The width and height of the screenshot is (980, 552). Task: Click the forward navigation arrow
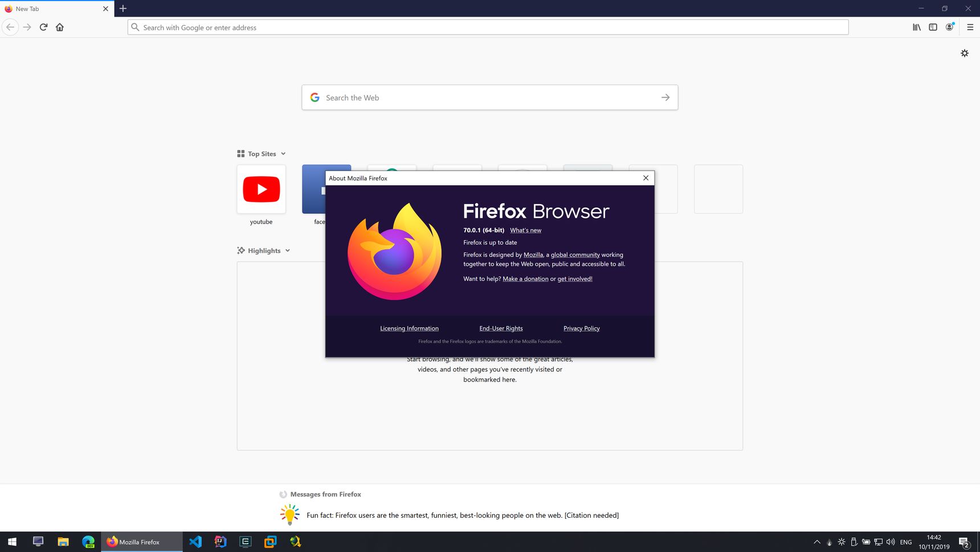click(x=27, y=27)
